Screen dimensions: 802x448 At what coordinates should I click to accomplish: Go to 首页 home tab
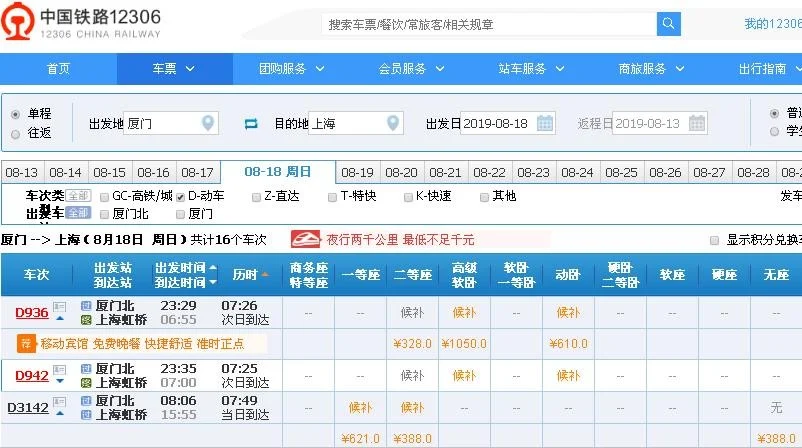click(x=58, y=69)
